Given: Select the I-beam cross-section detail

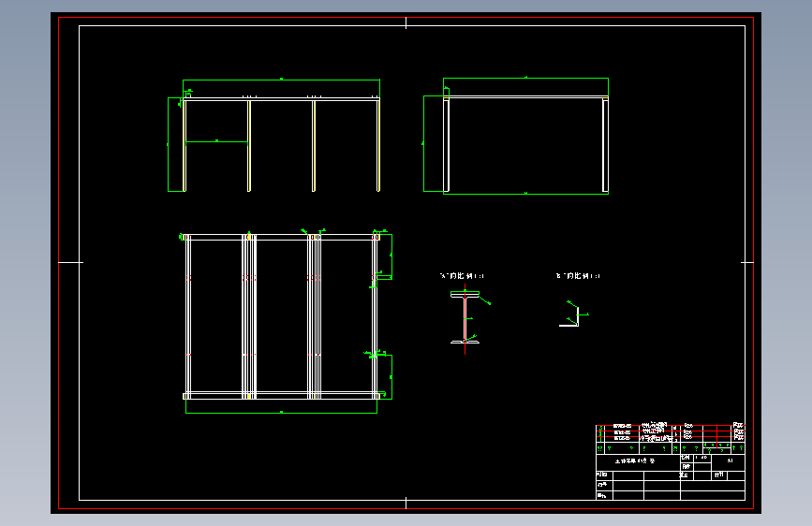Looking at the screenshot, I should coord(465,318).
